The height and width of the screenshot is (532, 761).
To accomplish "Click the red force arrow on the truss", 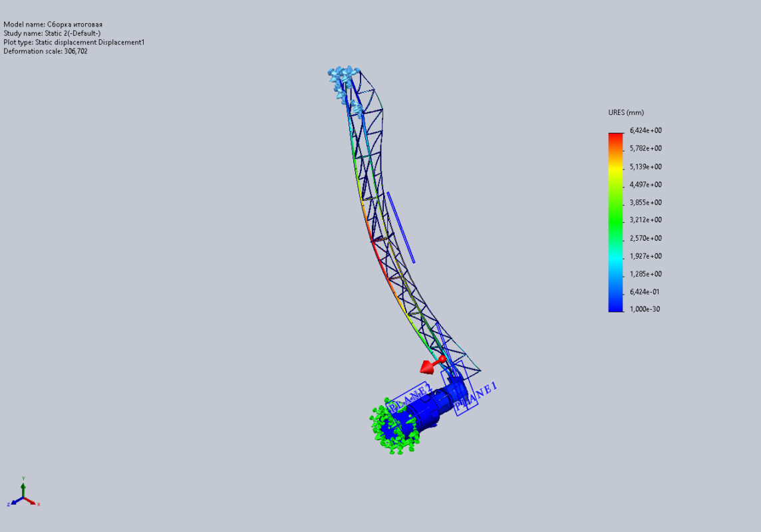I will tap(430, 364).
